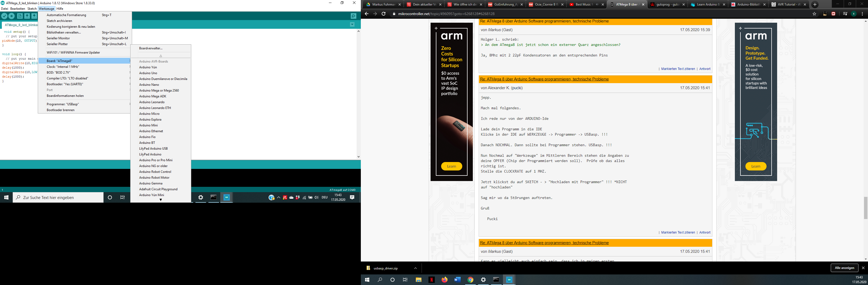The image size is (868, 285).
Task: Open the notification center icon
Action: click(352, 197)
